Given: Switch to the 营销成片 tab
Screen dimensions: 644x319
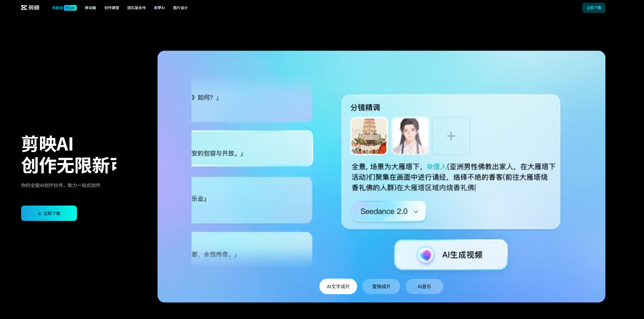Looking at the screenshot, I should tap(381, 286).
